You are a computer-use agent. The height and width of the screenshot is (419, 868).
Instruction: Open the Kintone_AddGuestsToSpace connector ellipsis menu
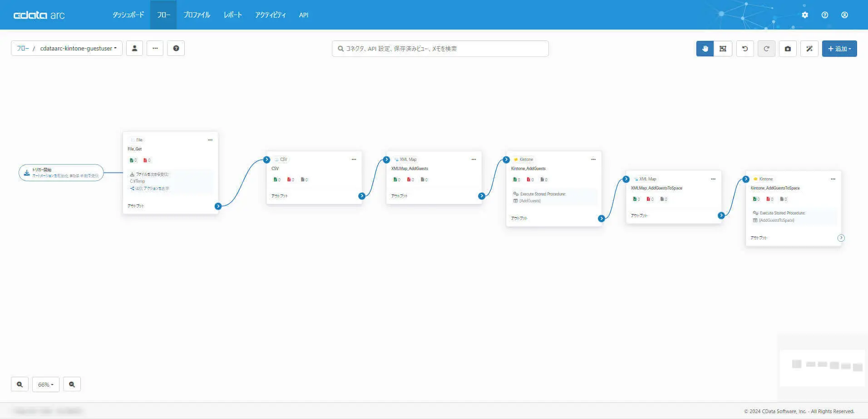pos(833,179)
